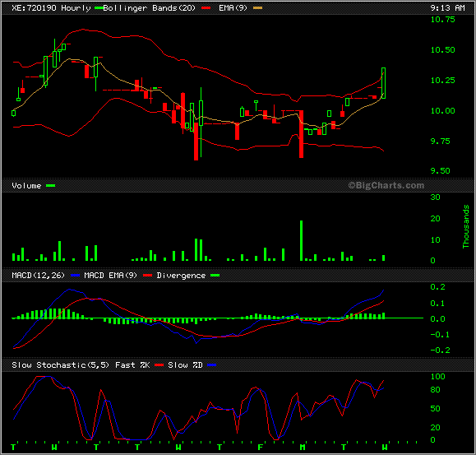Click the orange EMA(9) legend swatch
The width and height of the screenshot is (476, 455).
(x=258, y=8)
